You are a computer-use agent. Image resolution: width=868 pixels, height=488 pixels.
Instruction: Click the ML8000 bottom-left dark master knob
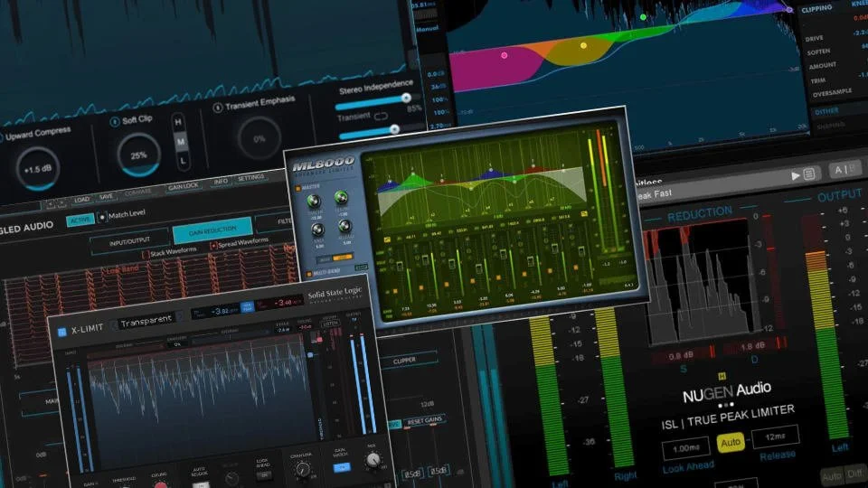pos(317,230)
